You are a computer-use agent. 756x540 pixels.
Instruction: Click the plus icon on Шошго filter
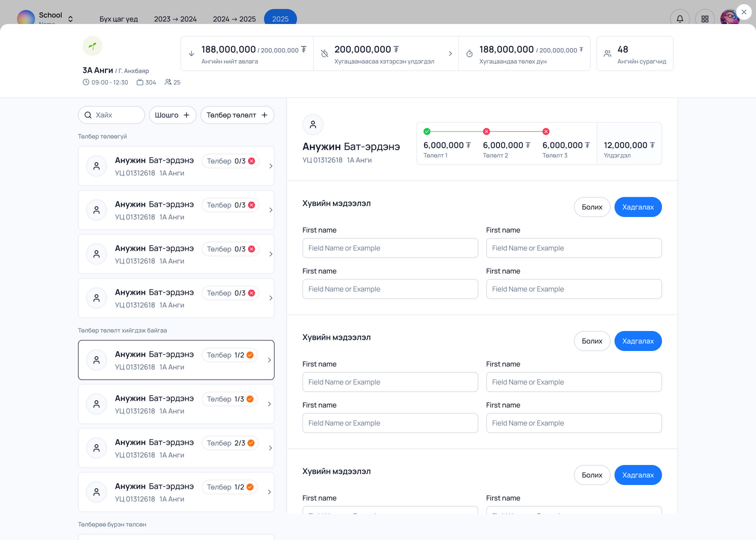tap(187, 115)
